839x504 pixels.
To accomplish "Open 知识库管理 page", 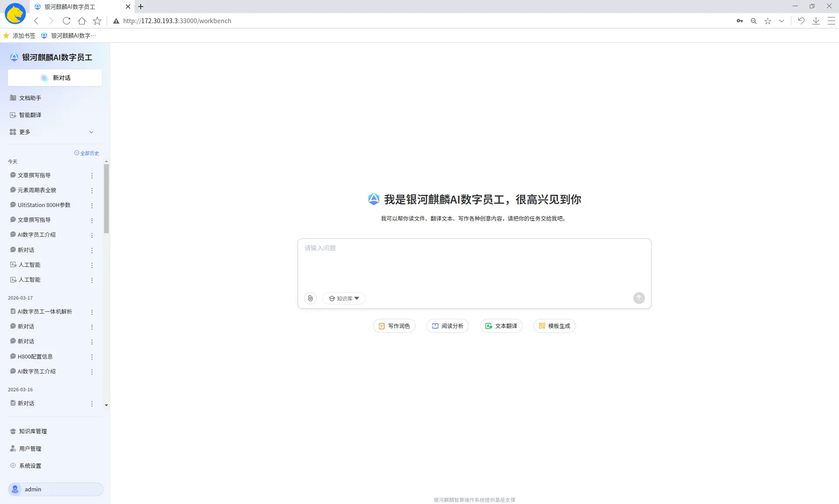I will [x=33, y=431].
